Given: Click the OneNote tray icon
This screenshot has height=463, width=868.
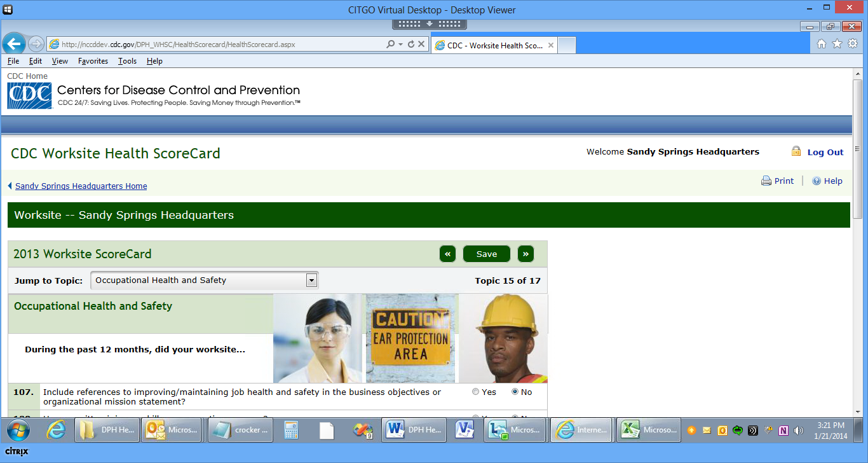Looking at the screenshot, I should 783,431.
